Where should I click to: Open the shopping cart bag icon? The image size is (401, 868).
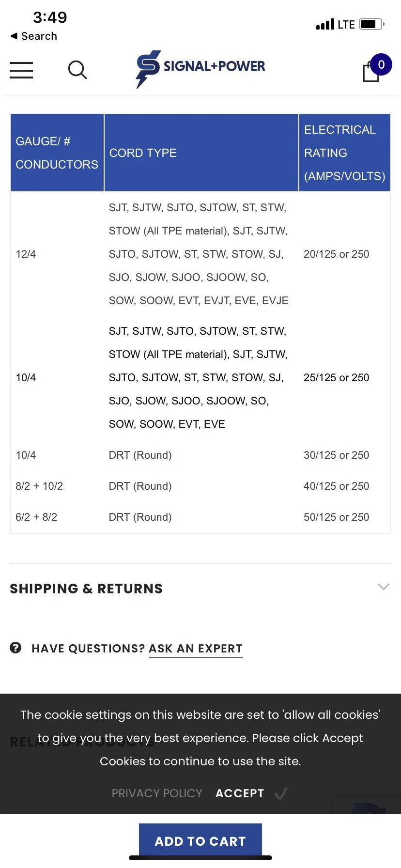pyautogui.click(x=371, y=73)
